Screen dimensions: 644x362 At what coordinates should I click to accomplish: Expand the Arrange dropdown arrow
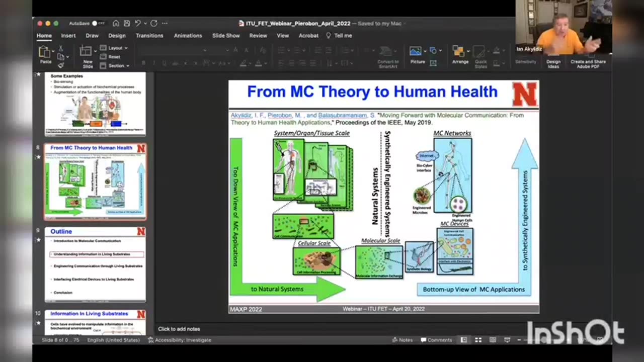coord(468,51)
